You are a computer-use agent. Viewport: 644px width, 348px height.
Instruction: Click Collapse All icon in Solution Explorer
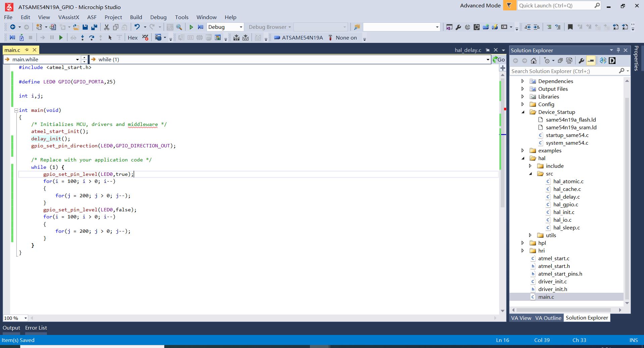tap(560, 61)
